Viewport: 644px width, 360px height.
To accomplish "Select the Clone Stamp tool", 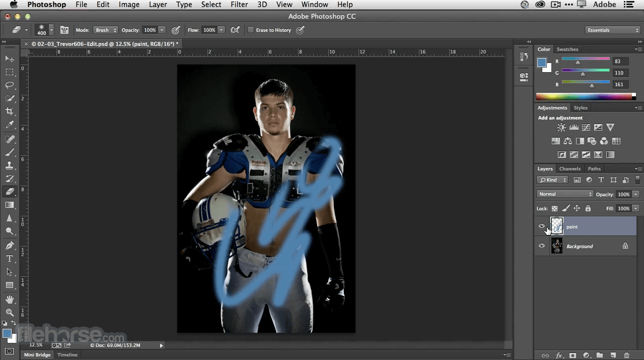I will point(10,165).
